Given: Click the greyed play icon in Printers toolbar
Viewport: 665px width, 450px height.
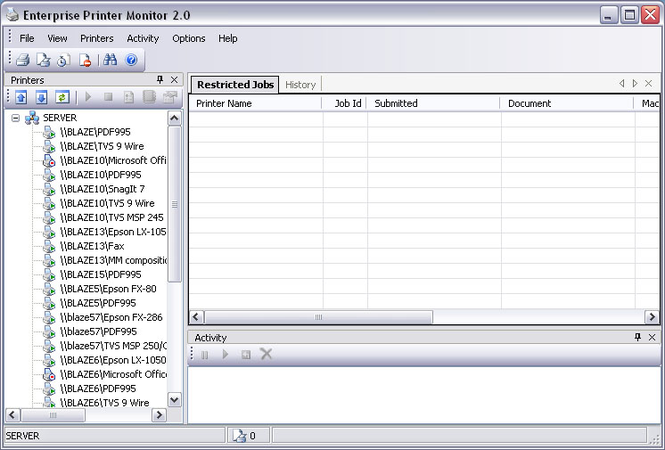Looking at the screenshot, I should 88,97.
